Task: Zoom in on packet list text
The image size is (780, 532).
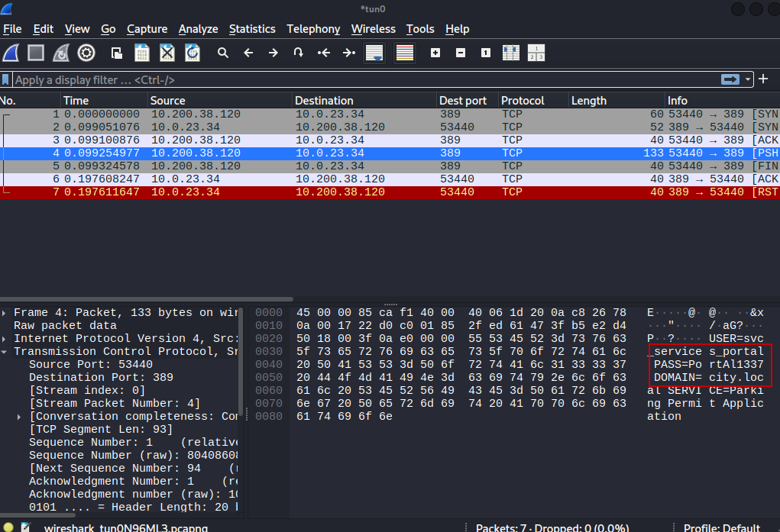Action: pos(435,53)
